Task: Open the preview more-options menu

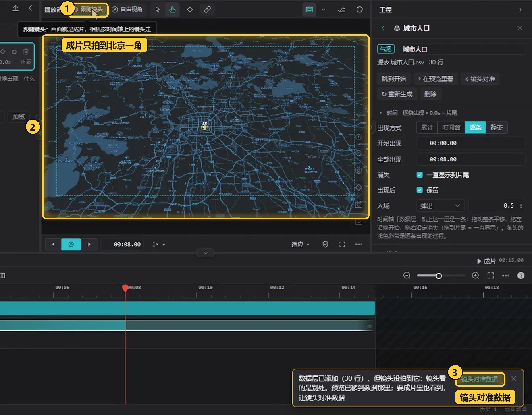Action: [x=358, y=244]
